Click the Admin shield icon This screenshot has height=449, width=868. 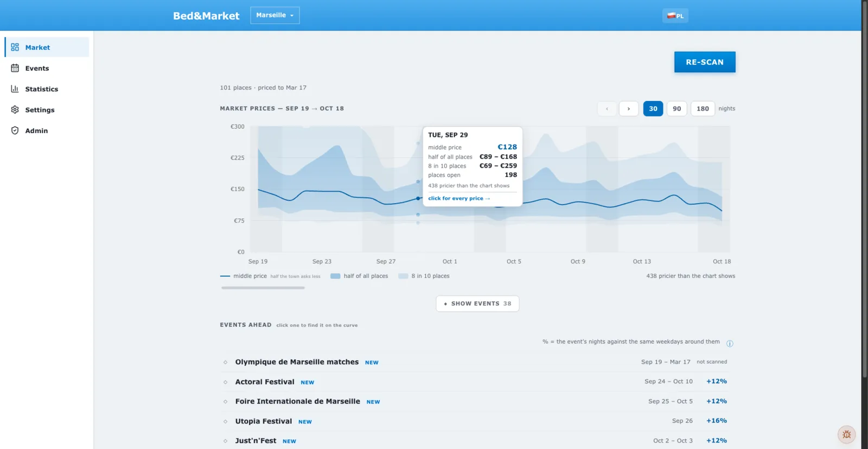pos(15,130)
